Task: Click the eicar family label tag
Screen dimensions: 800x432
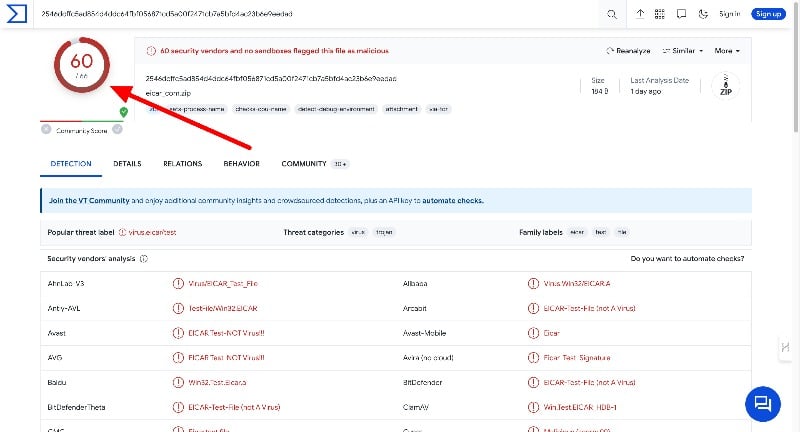Action: click(577, 232)
